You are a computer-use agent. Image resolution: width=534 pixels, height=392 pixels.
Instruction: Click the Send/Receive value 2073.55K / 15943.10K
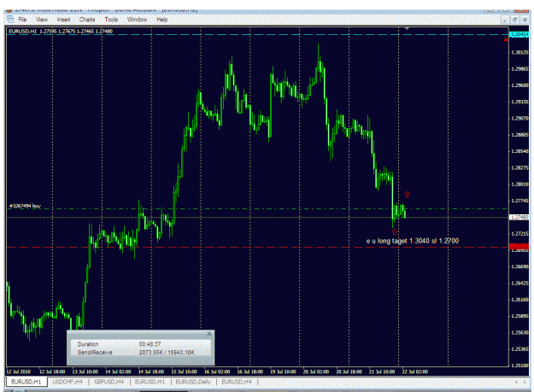coord(167,352)
